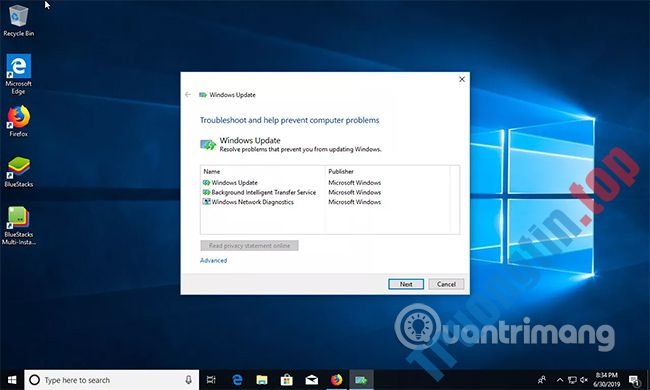The image size is (650, 390).
Task: Click the muted volume icon in tray
Action: (584, 380)
